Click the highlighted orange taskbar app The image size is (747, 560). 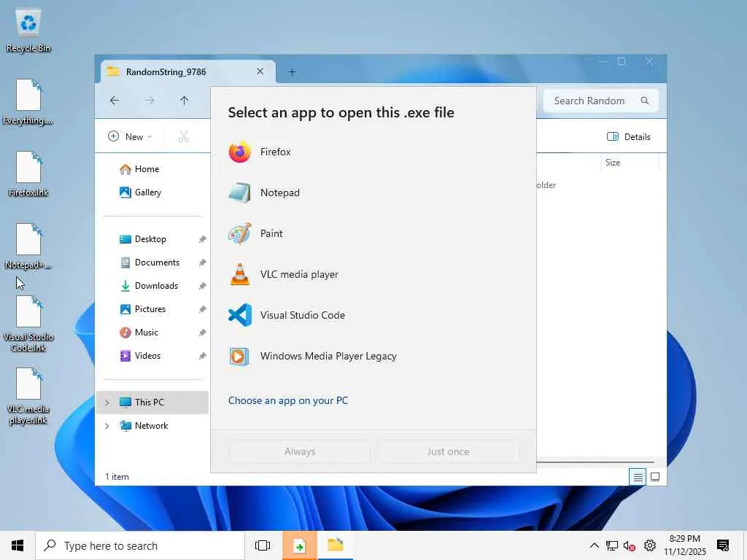[x=300, y=545]
